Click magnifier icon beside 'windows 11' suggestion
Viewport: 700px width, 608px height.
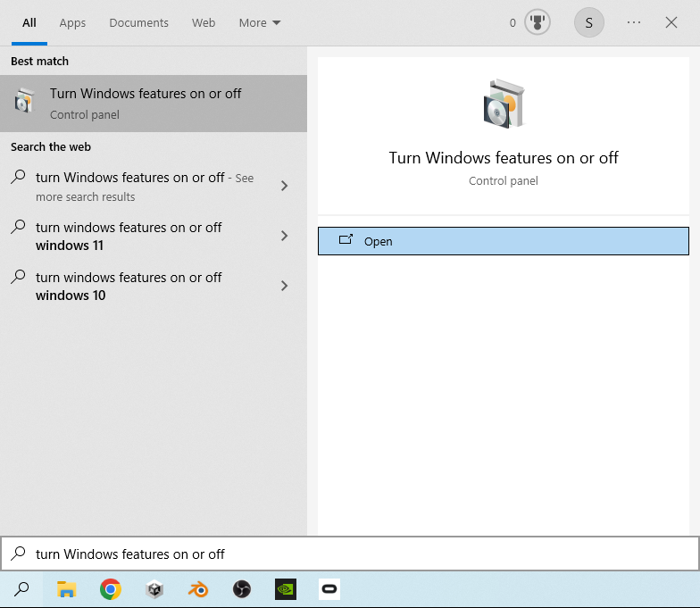coord(18,227)
